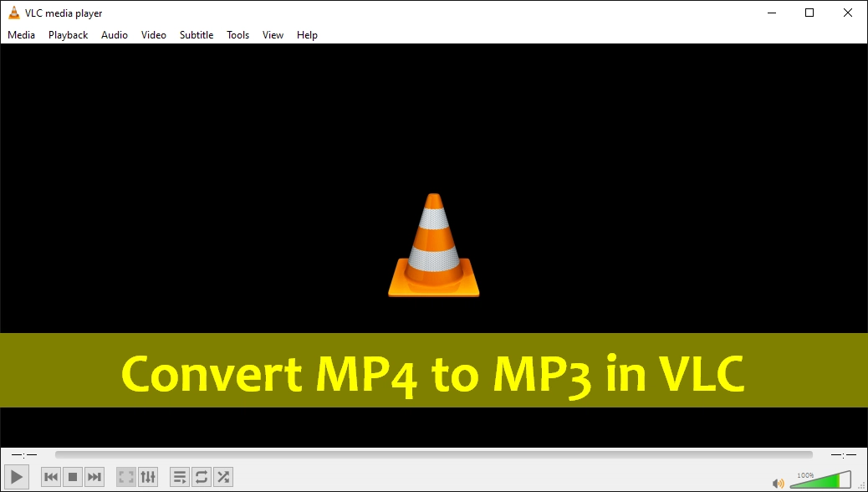
Task: Toggle loop playback mode
Action: (201, 476)
